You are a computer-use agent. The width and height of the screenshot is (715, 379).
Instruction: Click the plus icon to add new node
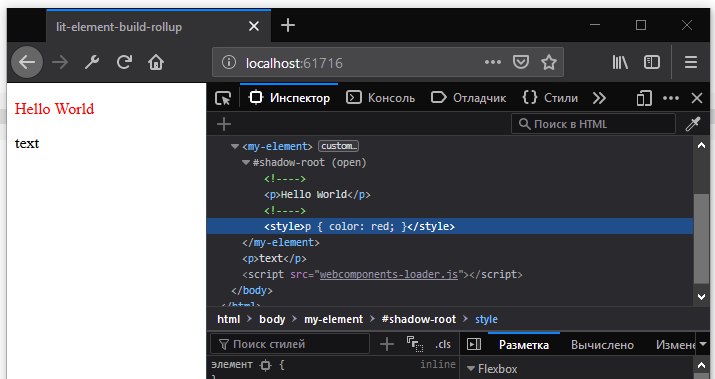click(x=223, y=124)
